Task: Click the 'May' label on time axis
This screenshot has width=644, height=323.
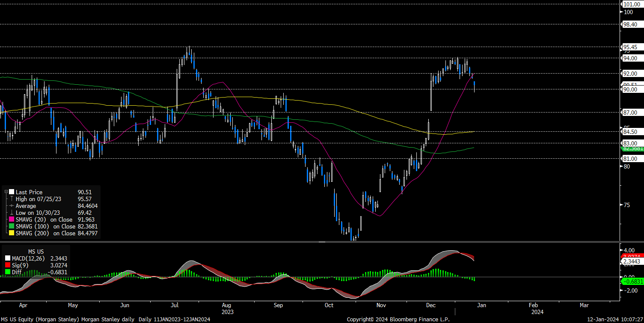Action: click(73, 305)
